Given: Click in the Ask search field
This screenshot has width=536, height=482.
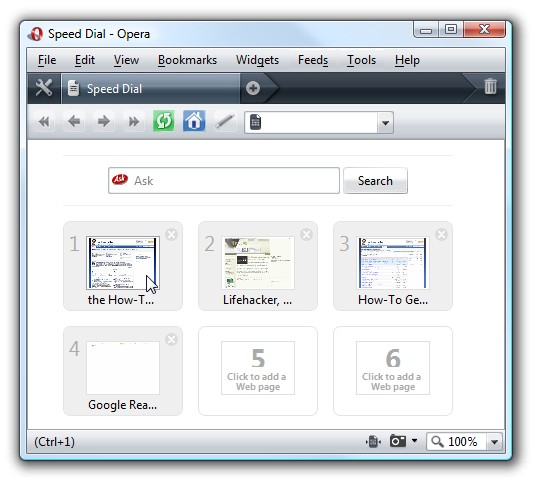Looking at the screenshot, I should [224, 180].
